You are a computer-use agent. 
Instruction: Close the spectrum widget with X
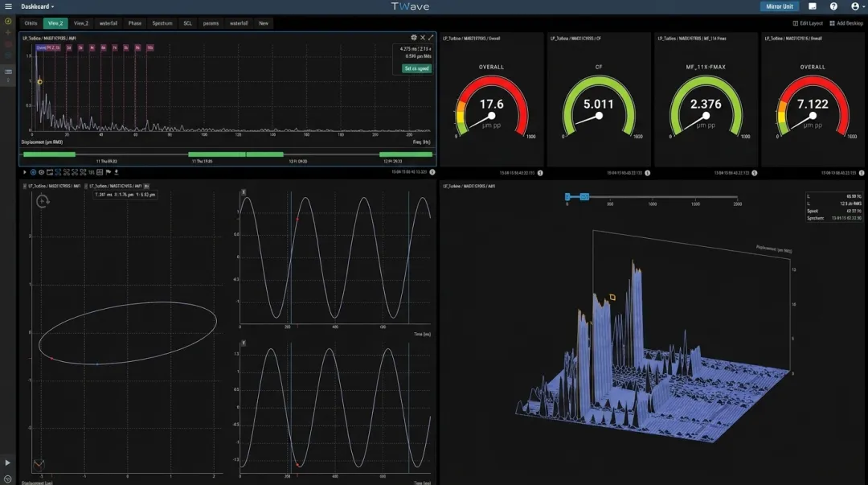[423, 38]
